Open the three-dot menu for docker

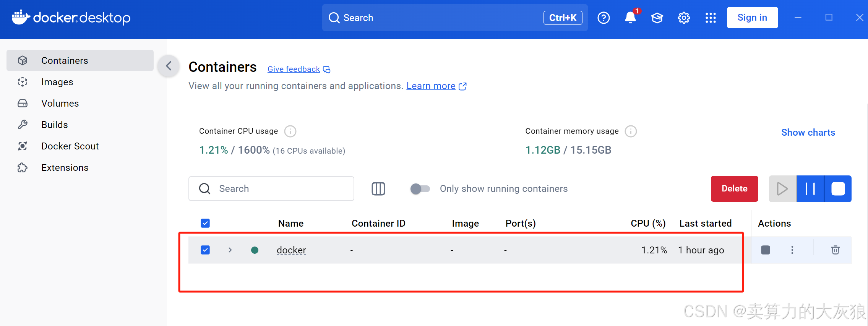[792, 250]
